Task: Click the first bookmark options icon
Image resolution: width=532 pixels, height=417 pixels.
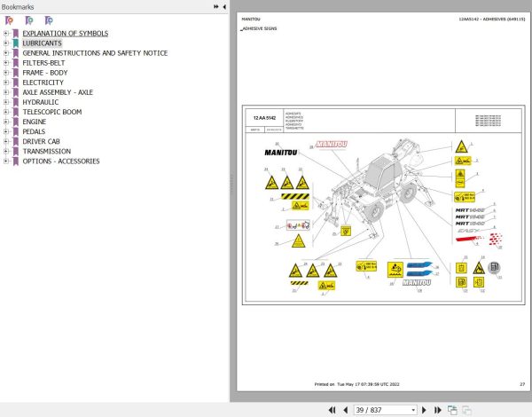Action: 9,20
